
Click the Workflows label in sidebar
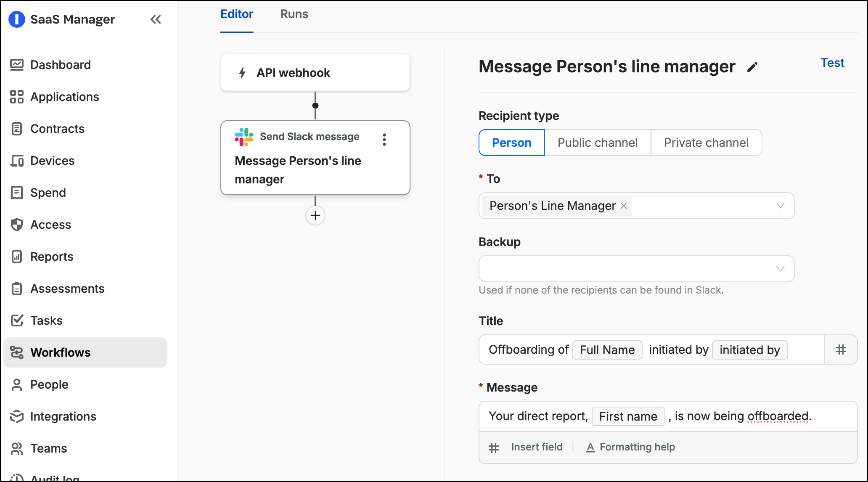pyautogui.click(x=61, y=352)
